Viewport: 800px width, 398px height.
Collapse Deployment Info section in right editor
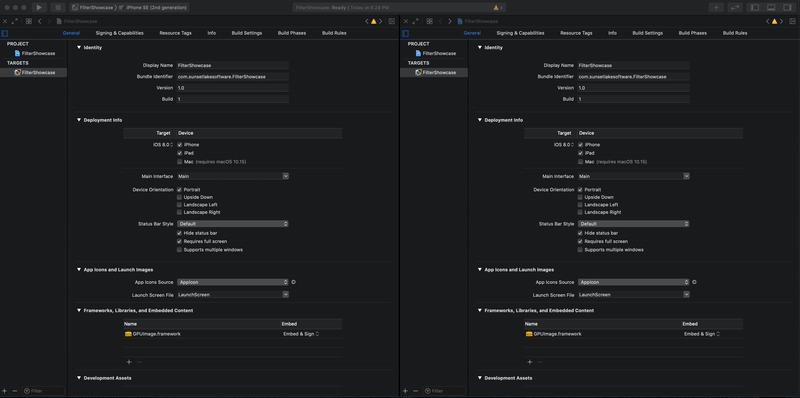(x=480, y=120)
